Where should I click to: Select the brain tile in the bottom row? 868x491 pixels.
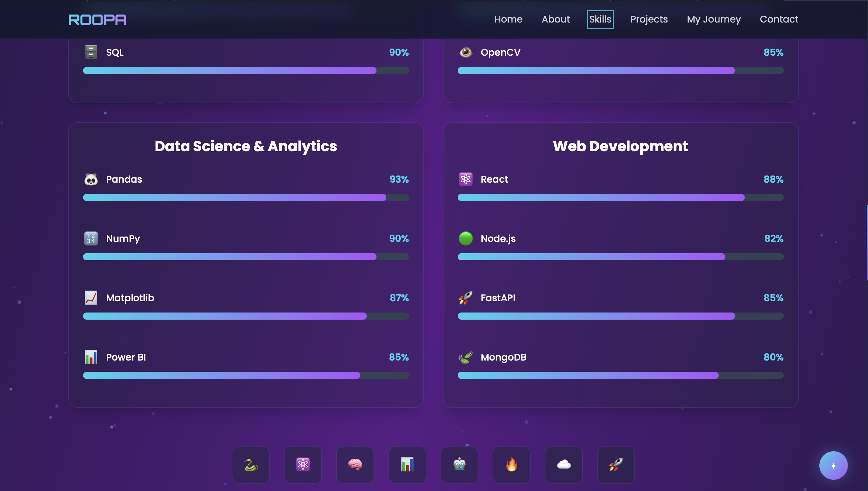point(355,465)
